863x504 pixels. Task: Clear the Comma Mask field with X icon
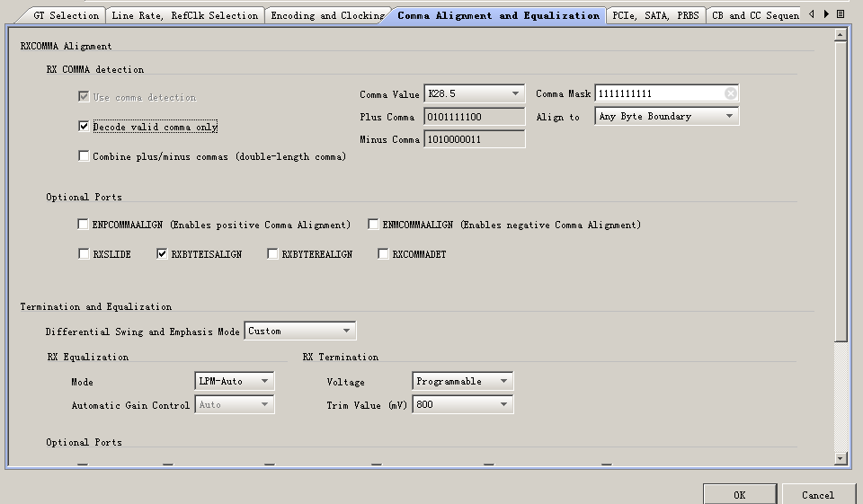click(730, 93)
